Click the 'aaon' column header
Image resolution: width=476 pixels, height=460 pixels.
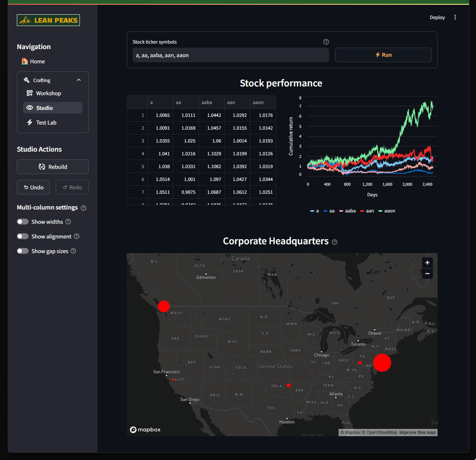coord(263,102)
